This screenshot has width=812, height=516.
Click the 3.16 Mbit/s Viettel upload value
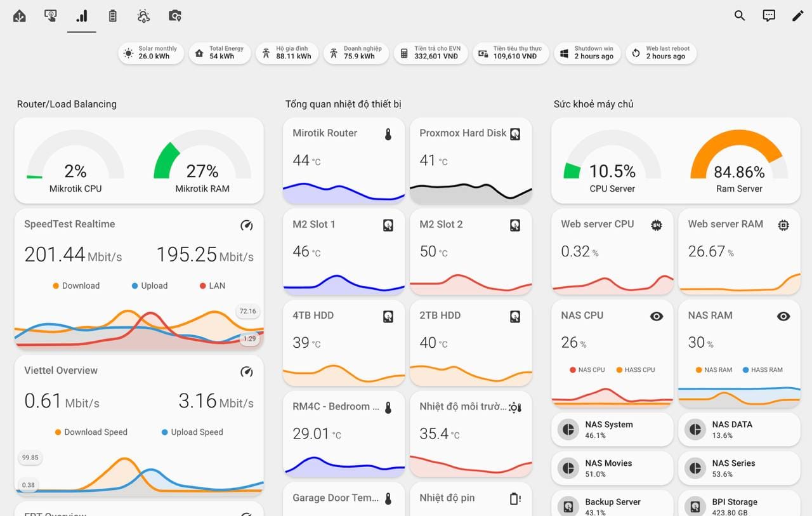[216, 401]
